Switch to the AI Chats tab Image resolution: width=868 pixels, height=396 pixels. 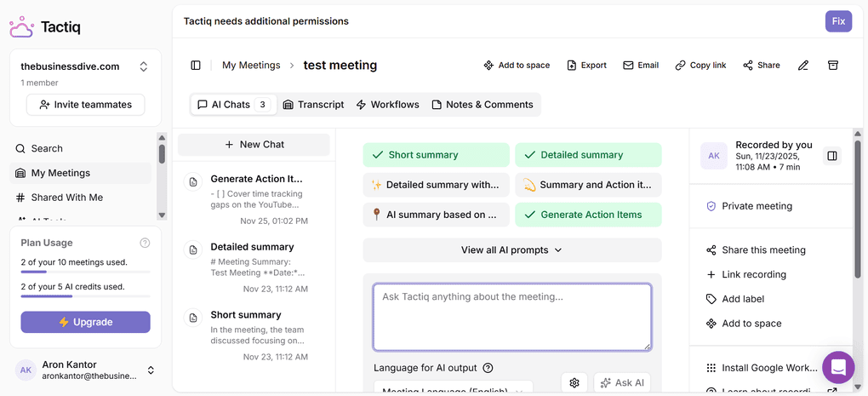[x=234, y=105]
